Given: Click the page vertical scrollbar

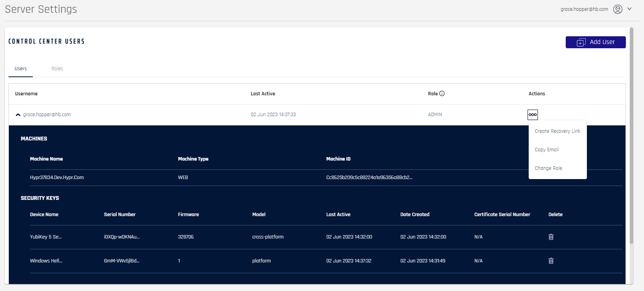Looking at the screenshot, I should (x=631, y=135).
